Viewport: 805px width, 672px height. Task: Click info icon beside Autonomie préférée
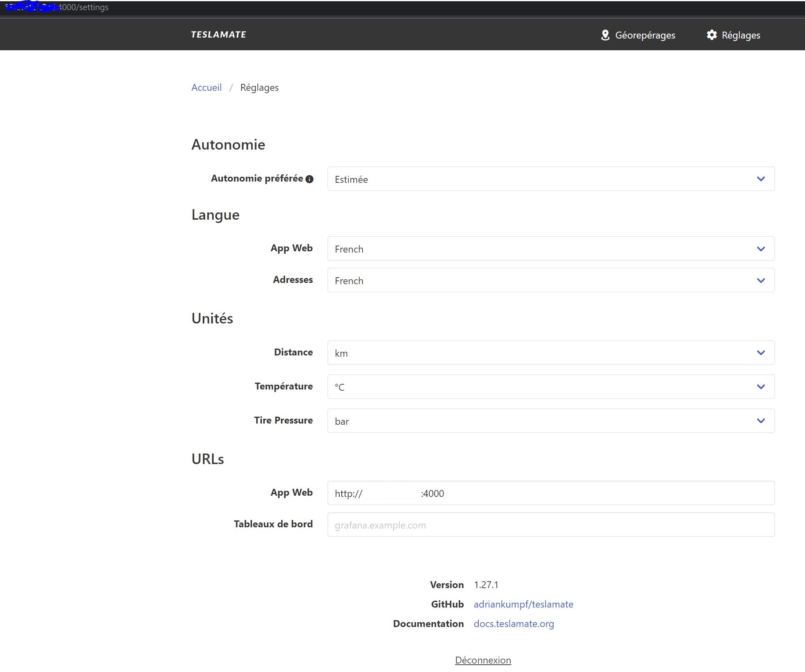point(310,179)
